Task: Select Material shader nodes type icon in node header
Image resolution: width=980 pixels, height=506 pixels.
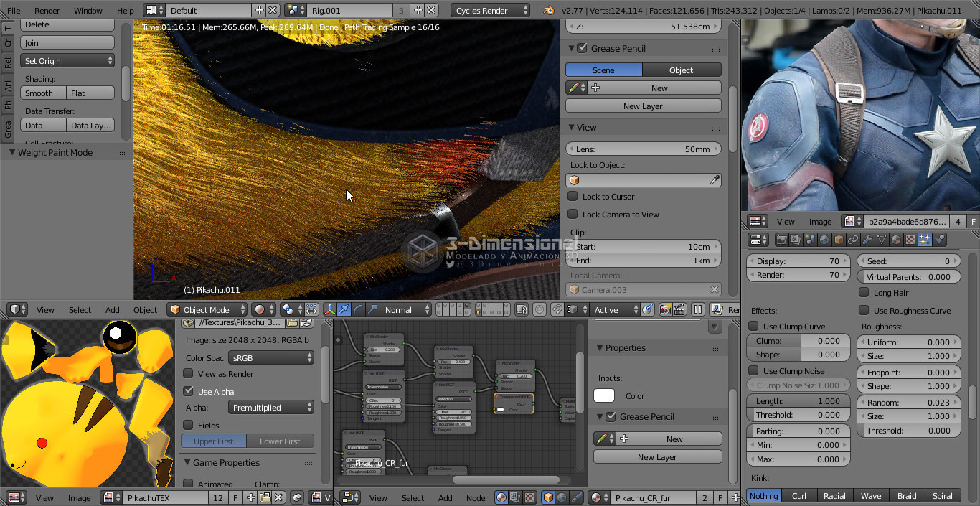Action: (502, 497)
